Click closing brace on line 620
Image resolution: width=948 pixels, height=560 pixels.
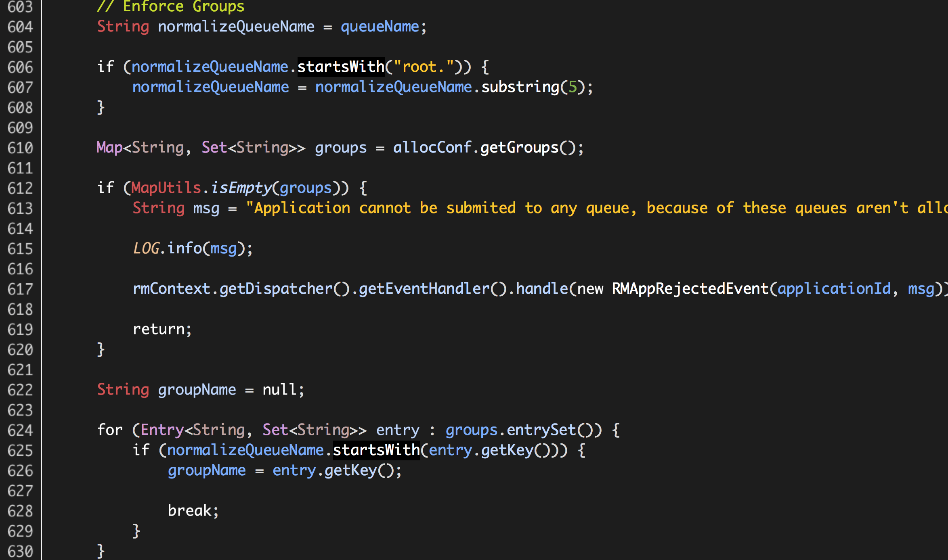click(101, 350)
